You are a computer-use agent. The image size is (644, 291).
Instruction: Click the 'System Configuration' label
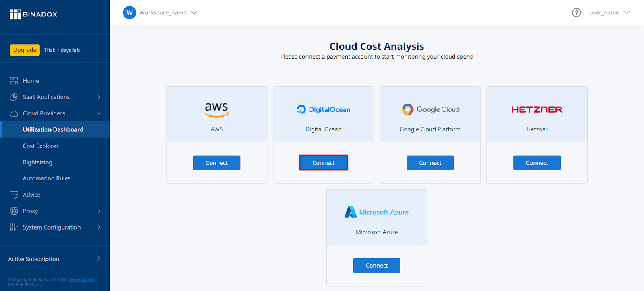(x=52, y=227)
